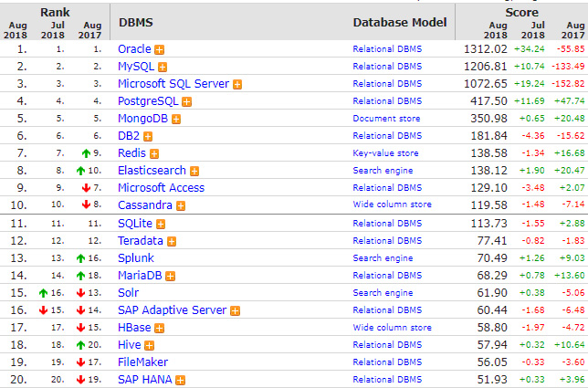Click Teradata score value 77.41
This screenshot has width=588, height=388.
coord(492,241)
